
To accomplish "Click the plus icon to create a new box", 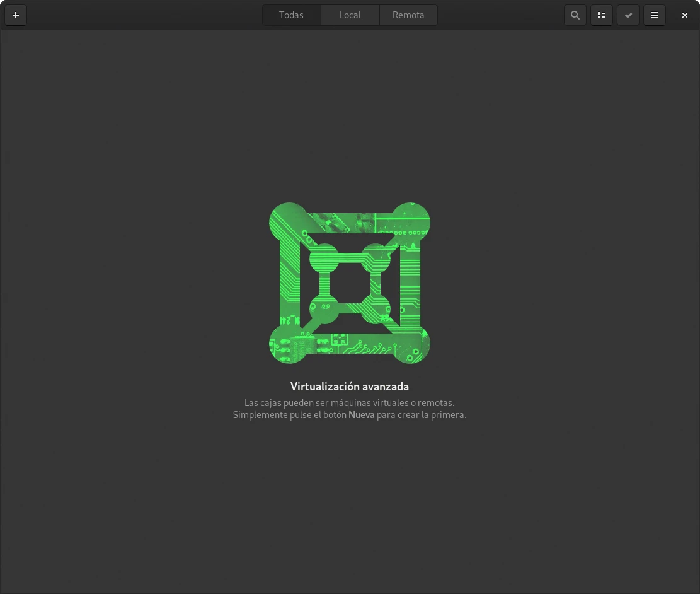I will (x=16, y=15).
